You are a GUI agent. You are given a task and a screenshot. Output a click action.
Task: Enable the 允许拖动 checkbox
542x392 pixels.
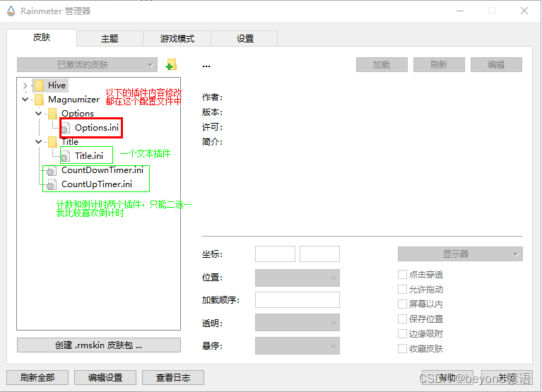click(402, 290)
